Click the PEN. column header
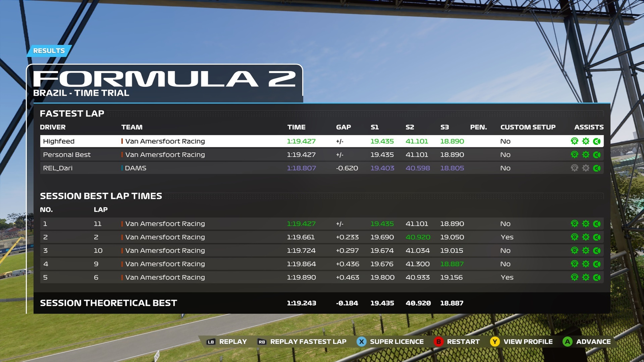The width and height of the screenshot is (644, 362). [x=479, y=127]
